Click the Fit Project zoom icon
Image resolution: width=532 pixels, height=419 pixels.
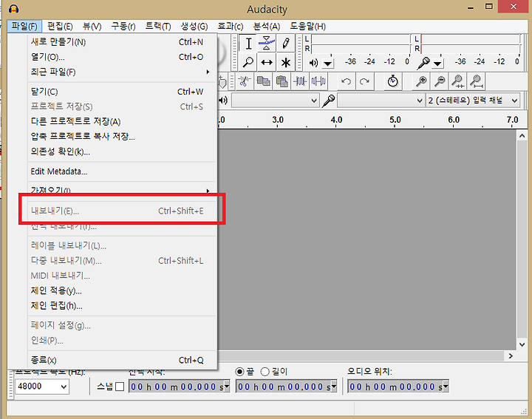coord(477,81)
